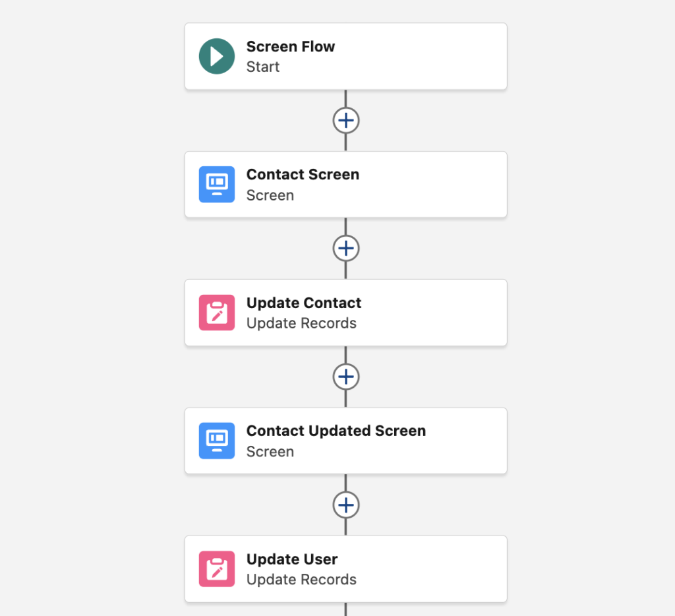Select the Contact Screen node card
The width and height of the screenshot is (675, 616).
tap(346, 184)
